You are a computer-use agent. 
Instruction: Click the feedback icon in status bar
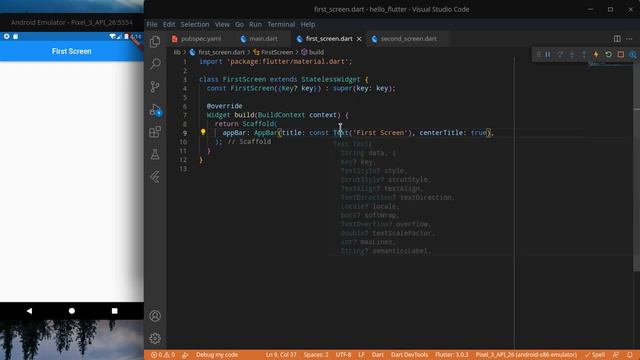616,355
